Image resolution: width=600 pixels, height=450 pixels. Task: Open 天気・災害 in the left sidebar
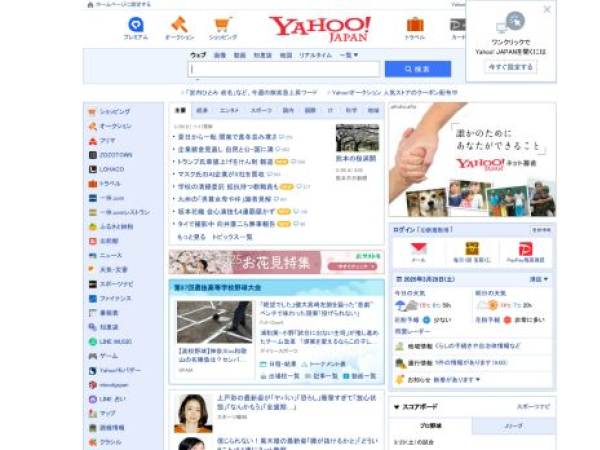pyautogui.click(x=113, y=270)
